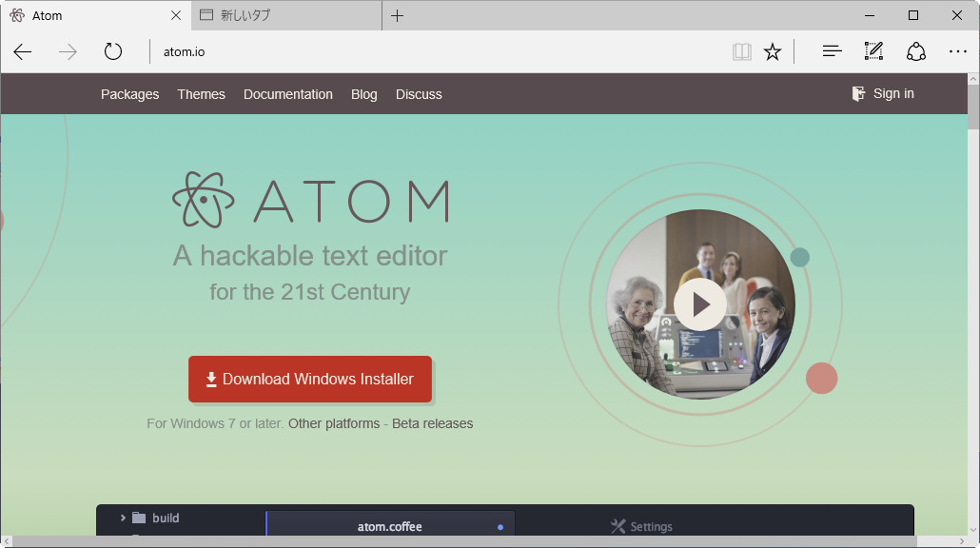Click the scroll up arrow
Viewport: 980px width, 548px height.
[x=973, y=79]
